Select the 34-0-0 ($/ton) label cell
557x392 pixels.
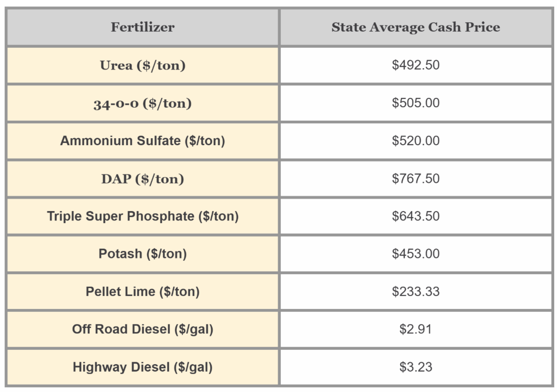click(142, 103)
